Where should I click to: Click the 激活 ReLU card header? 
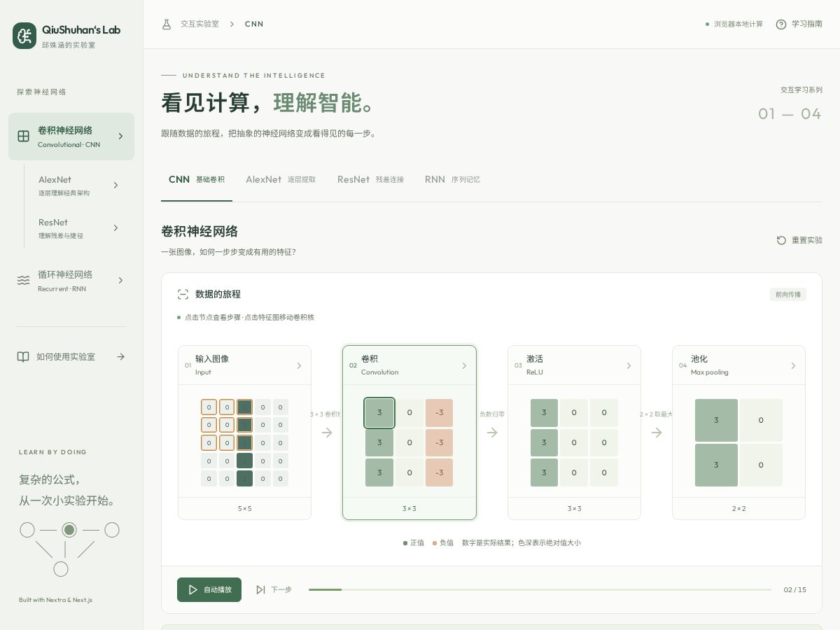(x=574, y=365)
